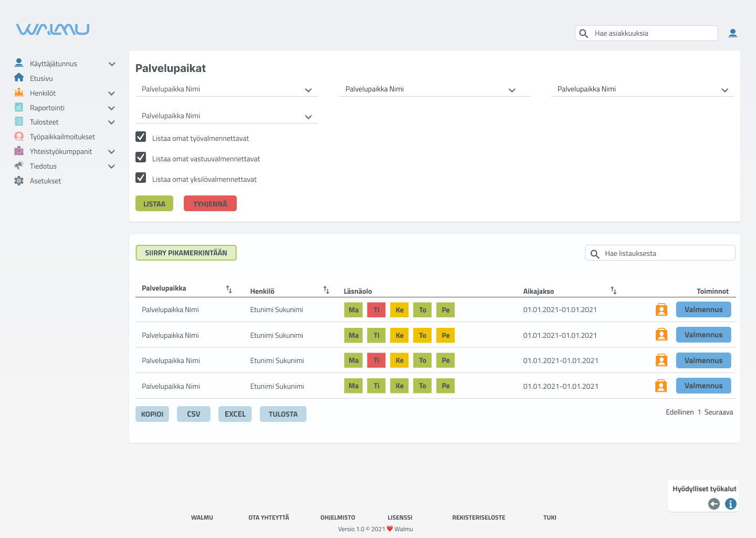Toggle Listaa omat yksilövalmennettavat off
The image size is (756, 538).
[140, 177]
